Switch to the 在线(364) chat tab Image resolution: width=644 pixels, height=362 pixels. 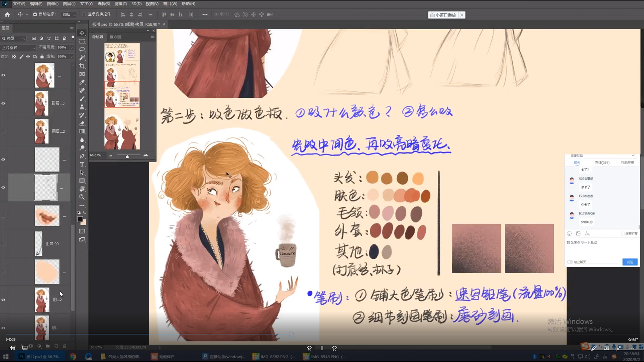point(602,163)
